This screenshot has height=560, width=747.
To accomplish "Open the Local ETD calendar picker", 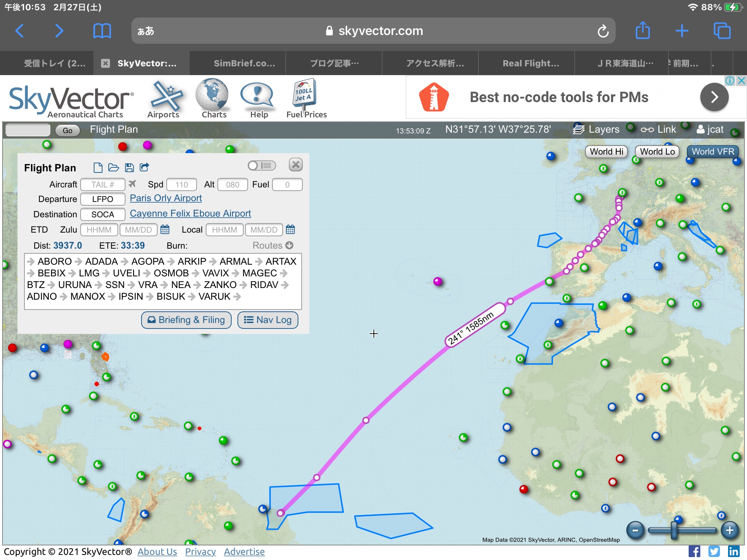I will pos(290,229).
